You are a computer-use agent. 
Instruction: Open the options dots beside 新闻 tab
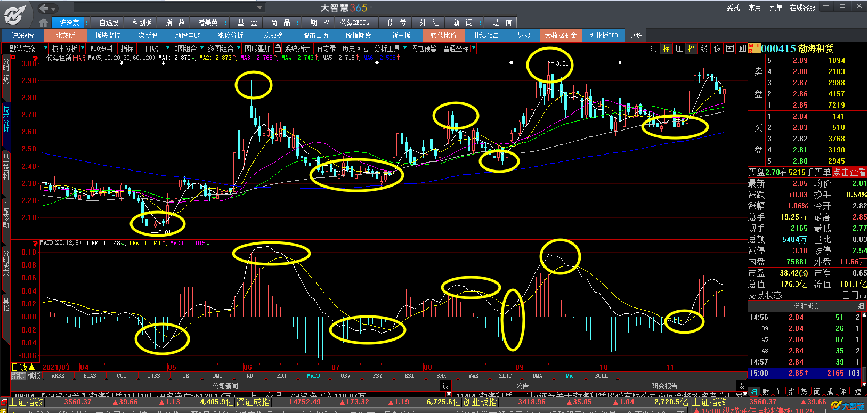coord(480,22)
